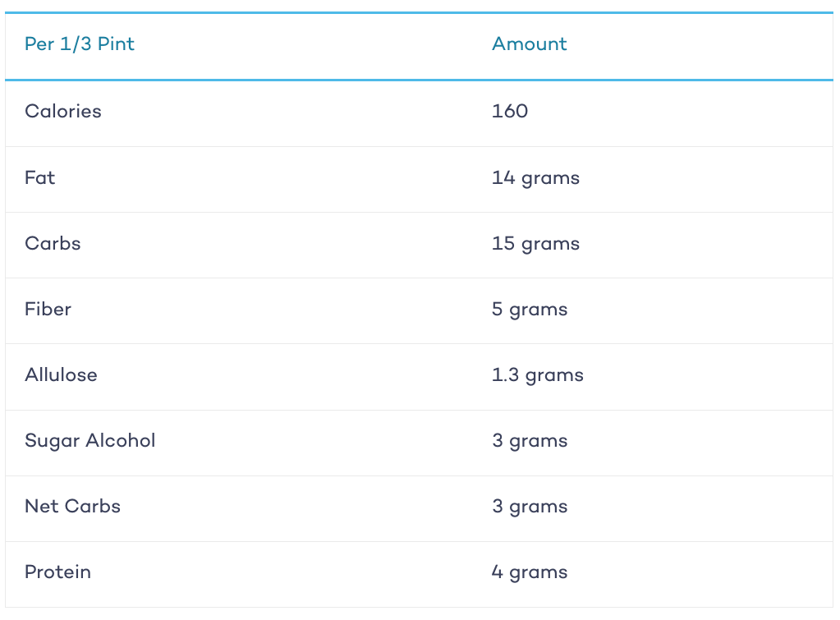Click the '1.3 grams' allulose amount
The image size is (840, 620).
click(537, 375)
